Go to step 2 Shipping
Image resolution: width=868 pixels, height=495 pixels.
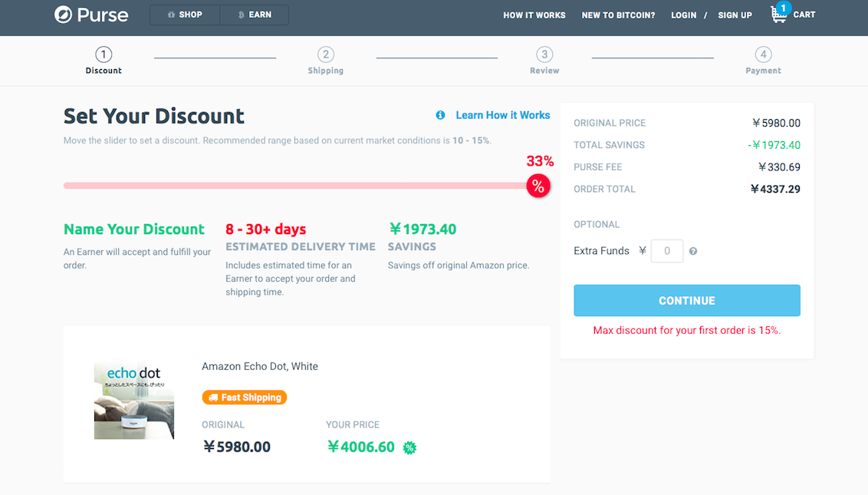click(x=326, y=54)
